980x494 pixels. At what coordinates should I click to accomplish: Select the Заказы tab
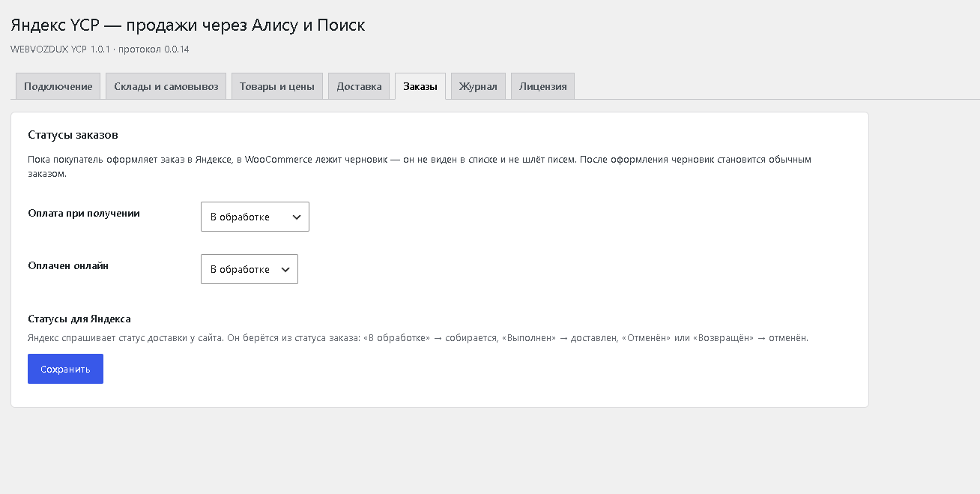[420, 86]
